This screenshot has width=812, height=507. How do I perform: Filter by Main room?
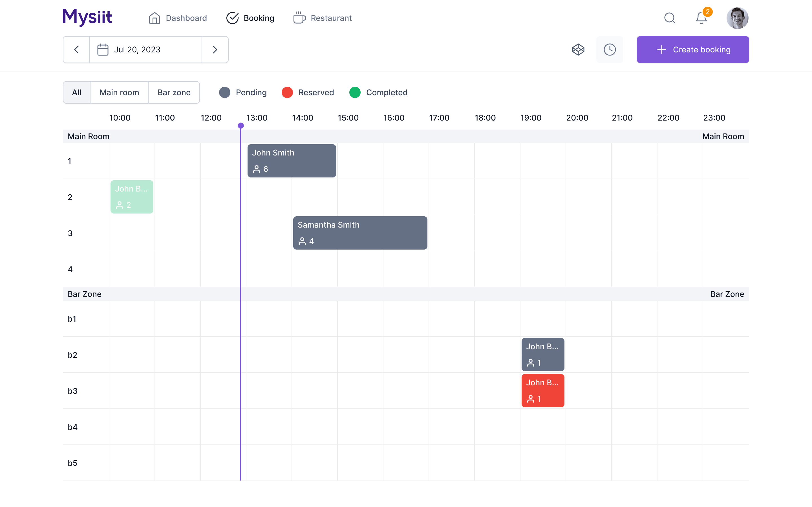119,92
